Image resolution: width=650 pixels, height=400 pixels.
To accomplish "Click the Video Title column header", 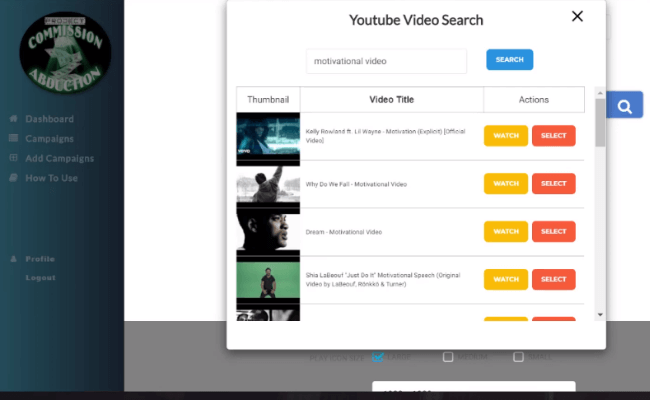I will [392, 99].
